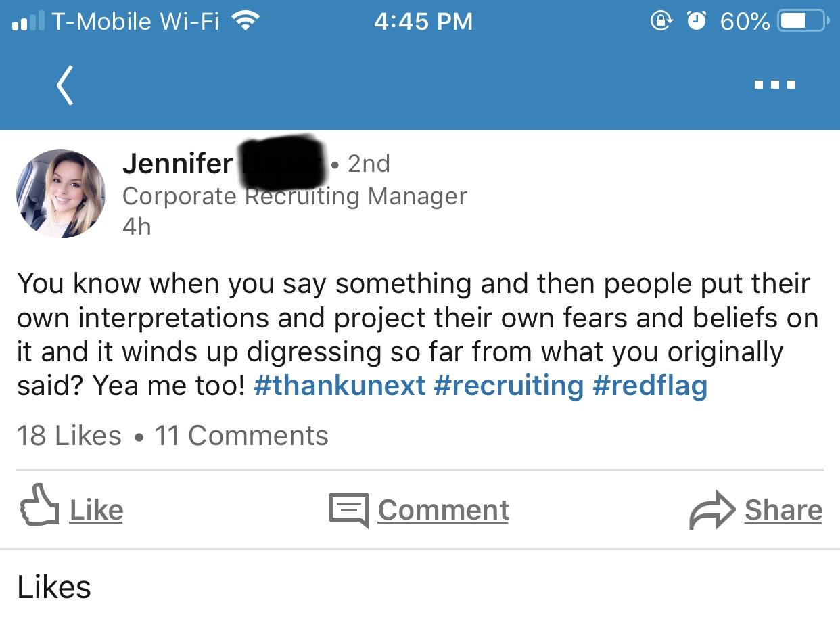This screenshot has width=840, height=617.
Task: Tap the Wi-Fi icon in the status bar
Action: pyautogui.click(x=247, y=20)
